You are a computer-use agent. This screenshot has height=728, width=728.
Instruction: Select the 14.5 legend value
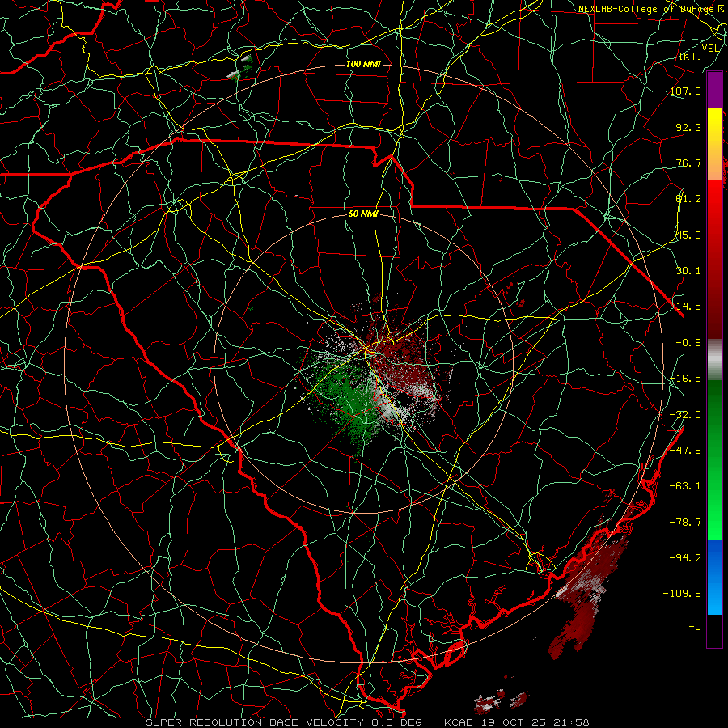coord(688,307)
